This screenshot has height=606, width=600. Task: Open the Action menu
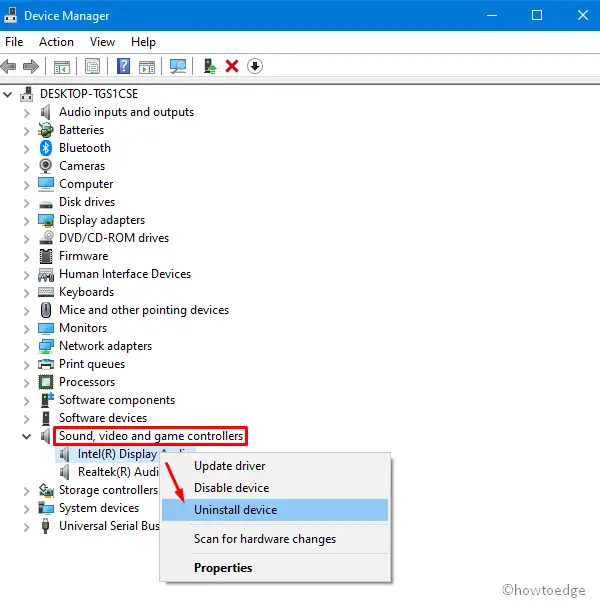click(56, 42)
